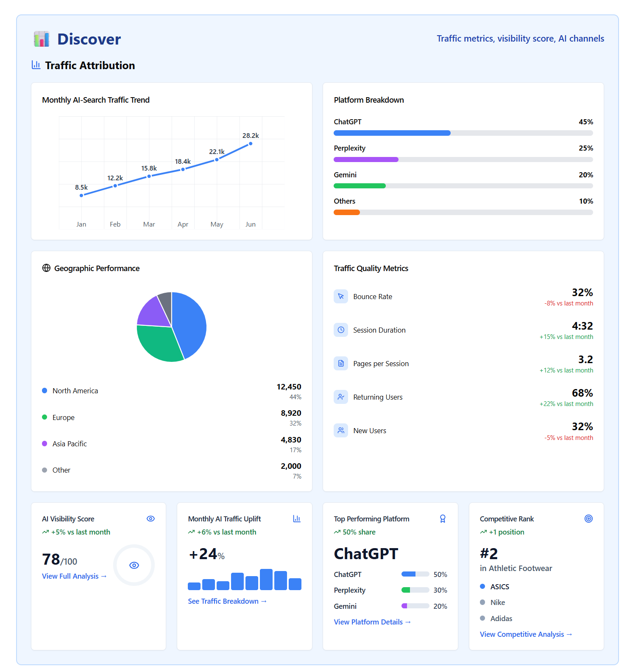The height and width of the screenshot is (672, 630).
Task: Click the award ribbon icon in Top Performing Platform
Action: click(x=443, y=518)
